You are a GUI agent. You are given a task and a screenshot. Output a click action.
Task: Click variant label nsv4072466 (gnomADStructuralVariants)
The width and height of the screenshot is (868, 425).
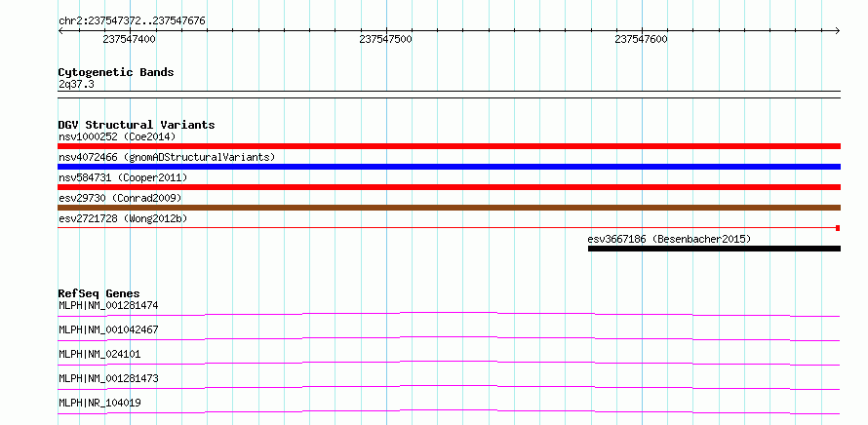tap(167, 157)
